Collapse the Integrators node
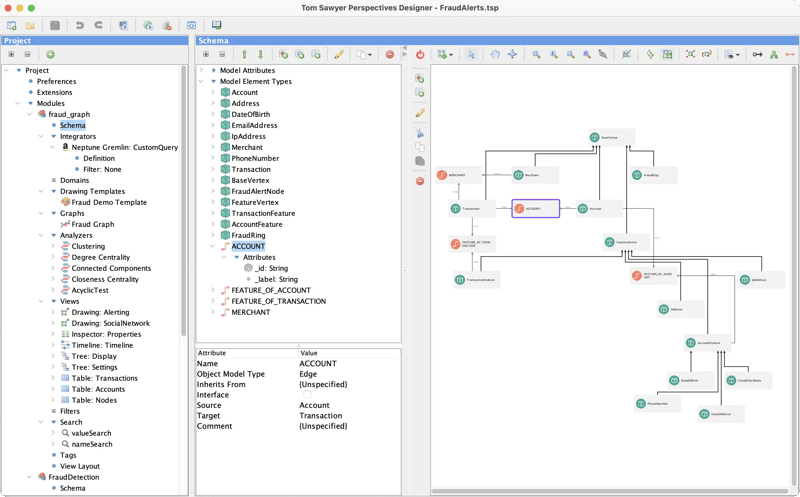 click(x=41, y=136)
